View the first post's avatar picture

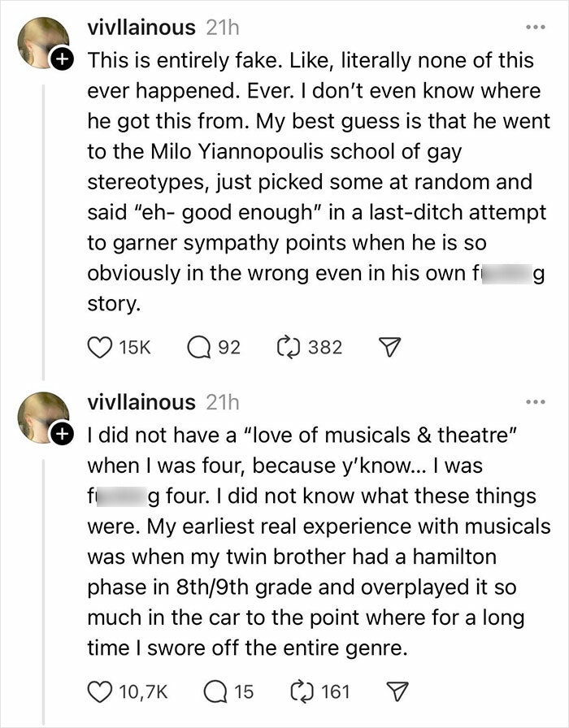43,42
